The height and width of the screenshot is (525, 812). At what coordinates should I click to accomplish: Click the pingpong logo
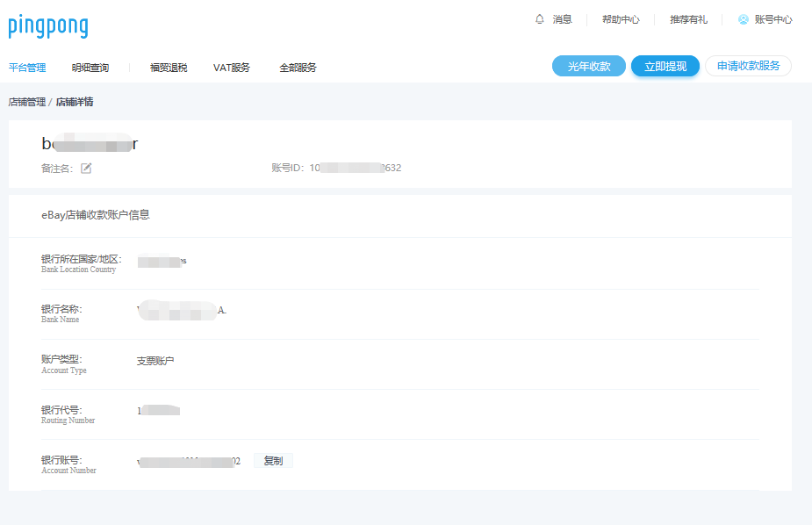point(48,26)
